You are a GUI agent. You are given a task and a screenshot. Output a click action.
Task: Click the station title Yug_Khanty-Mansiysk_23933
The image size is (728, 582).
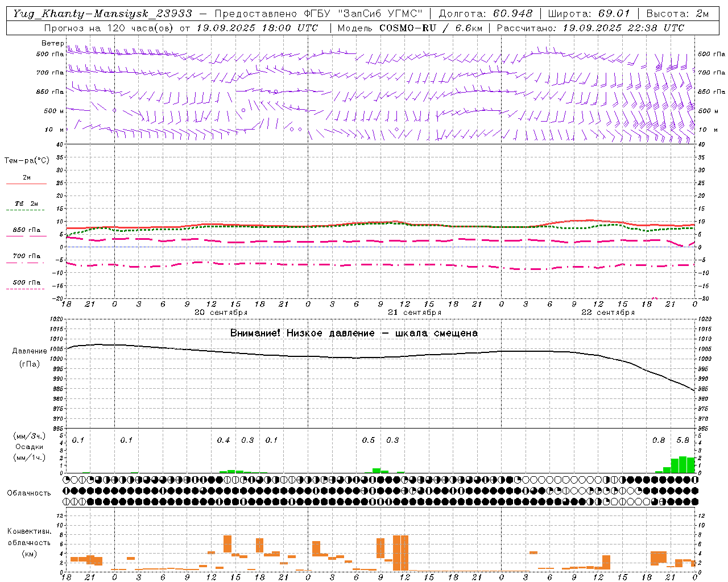pos(103,14)
